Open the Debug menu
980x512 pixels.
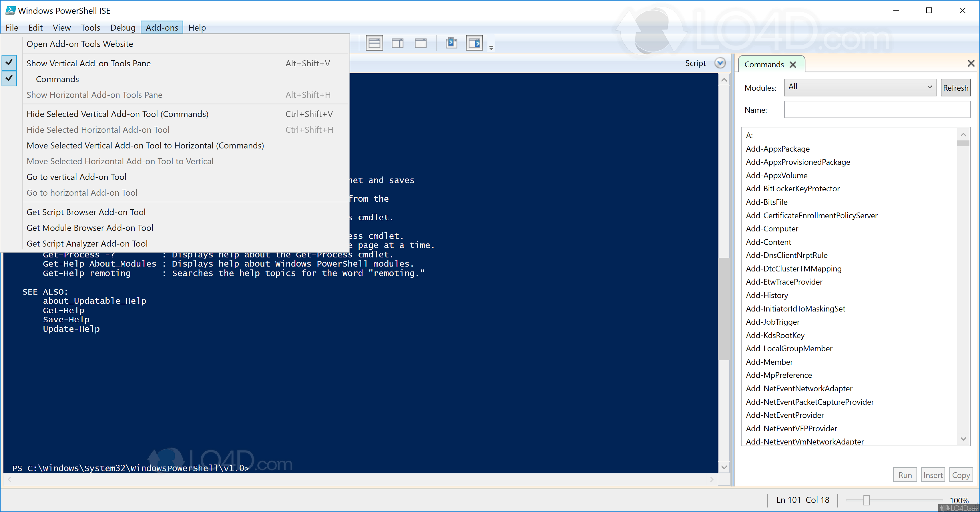pos(122,27)
